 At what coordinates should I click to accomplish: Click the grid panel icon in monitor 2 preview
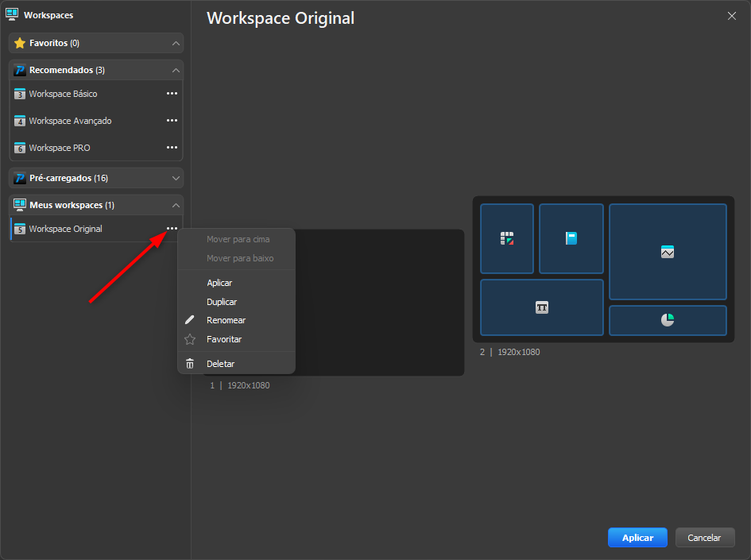507,238
